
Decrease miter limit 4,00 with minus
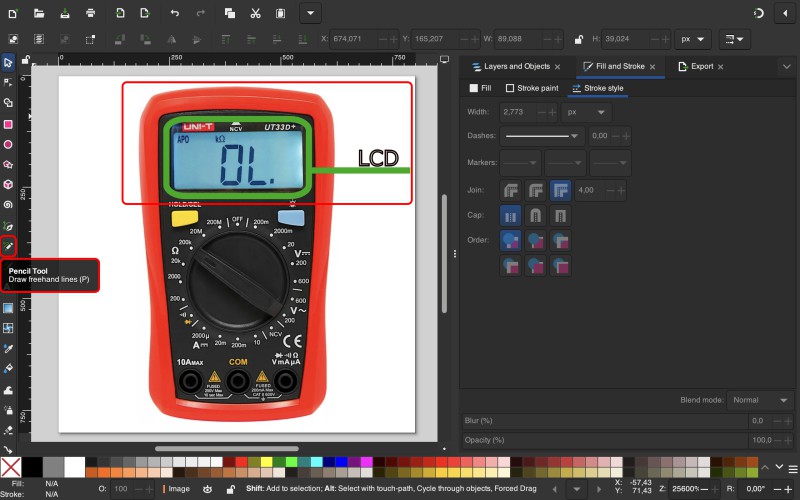[611, 190]
